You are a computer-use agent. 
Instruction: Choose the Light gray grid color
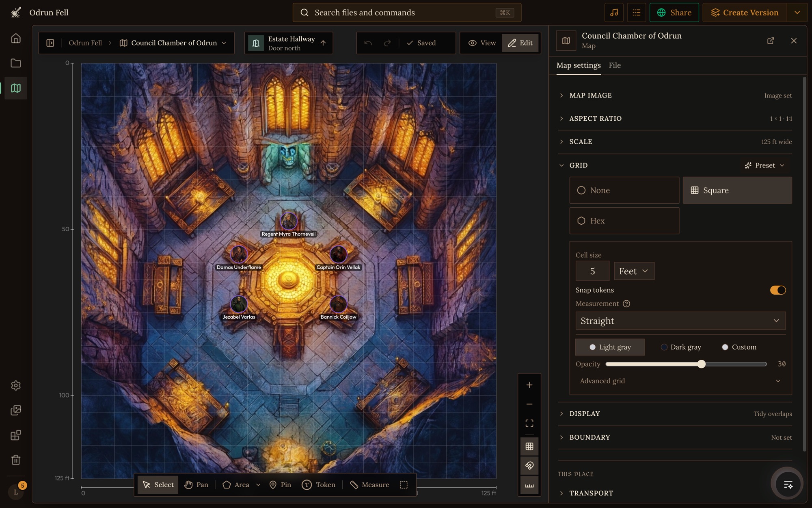(610, 347)
